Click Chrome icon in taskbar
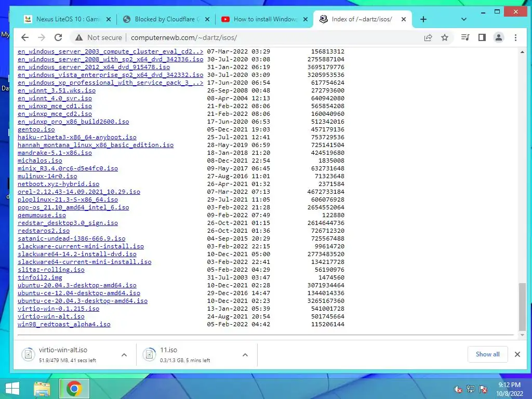The image size is (532, 399). click(x=74, y=389)
